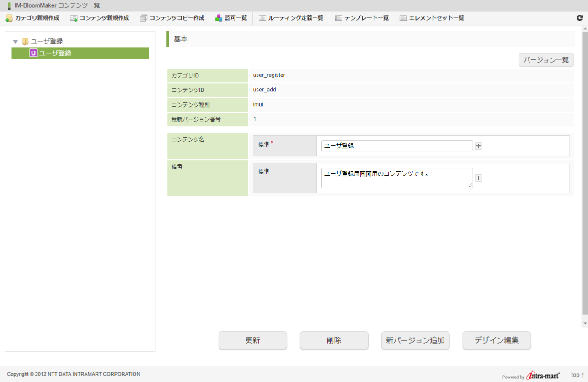The height and width of the screenshot is (382, 588).
Task: Select the ユーザ登録 category in the tree
Action: pyautogui.click(x=47, y=42)
